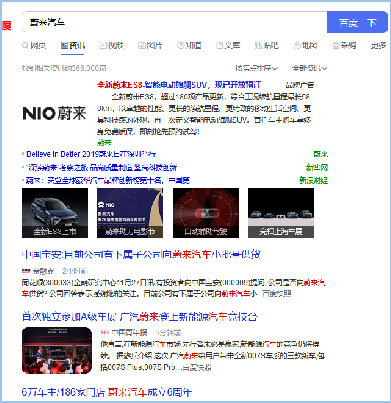Switch to the 贴吧 tab
Viewport: 391px width, 403px height.
266,45
